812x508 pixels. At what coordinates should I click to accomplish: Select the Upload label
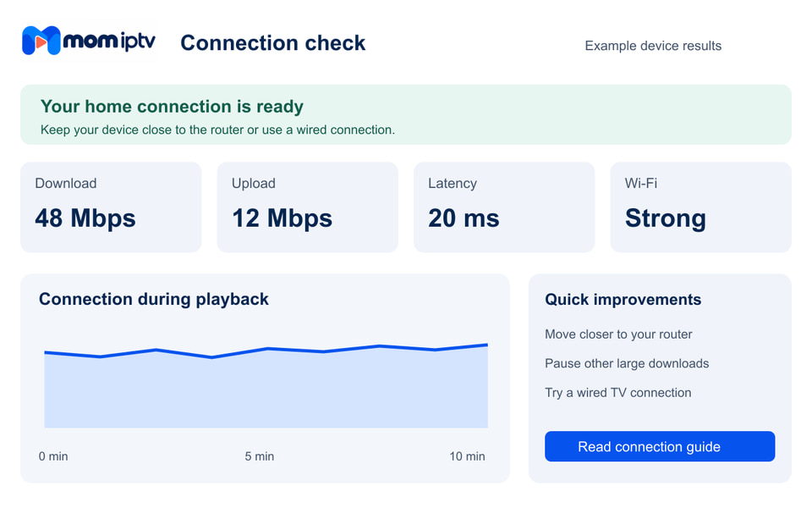pyautogui.click(x=253, y=183)
